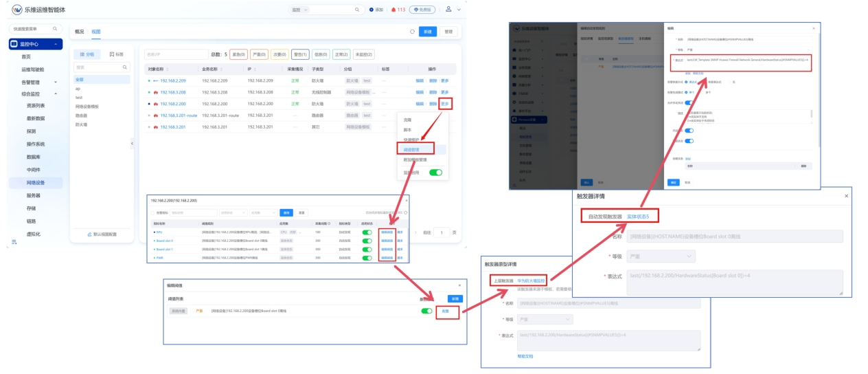The height and width of the screenshot is (374, 868).
Task: Close the 编辑阈值 dialog
Action: pos(459,285)
